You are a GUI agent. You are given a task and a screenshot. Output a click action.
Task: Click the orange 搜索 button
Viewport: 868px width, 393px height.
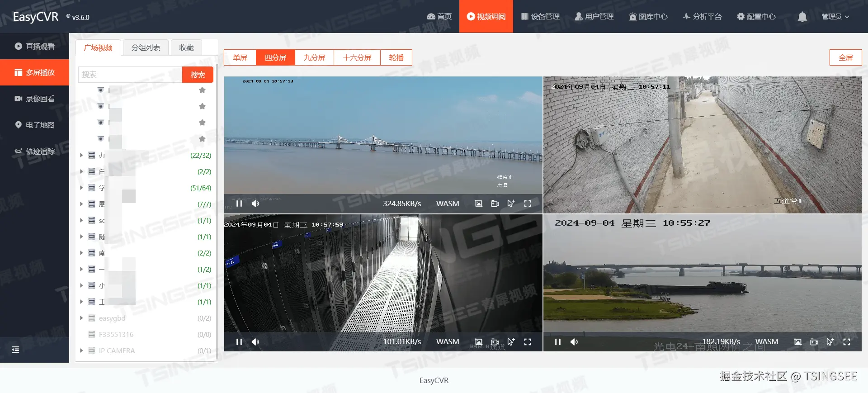click(x=198, y=75)
